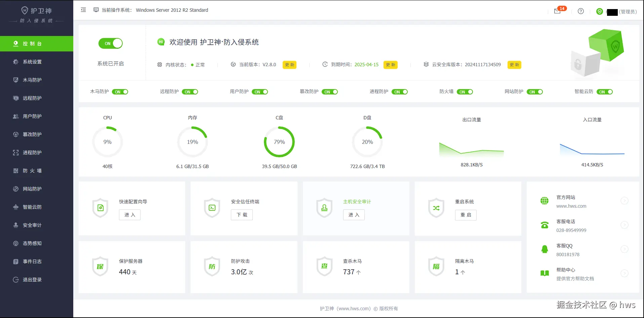Click the host security audit shield icon
This screenshot has width=644, height=318.
pos(324,208)
